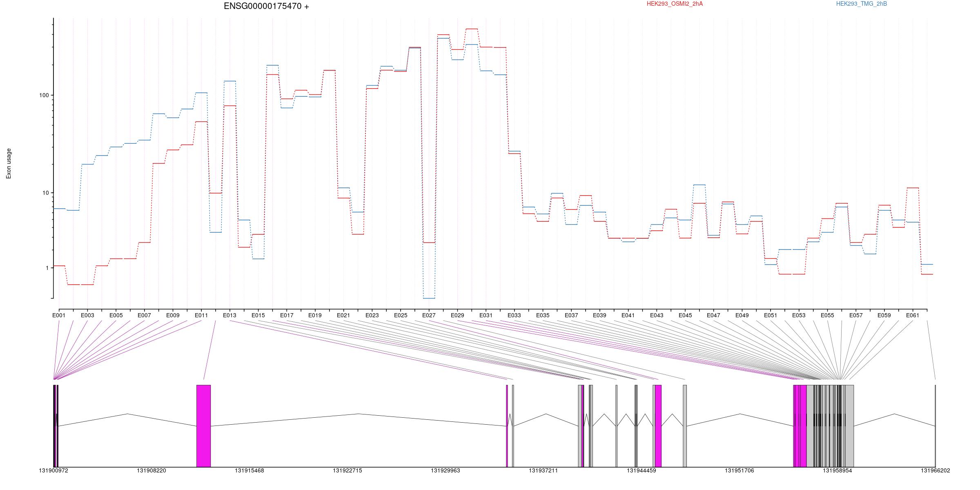
Task: Select the red HEK293_OSMI2_2hA legend label
Action: point(675,4)
